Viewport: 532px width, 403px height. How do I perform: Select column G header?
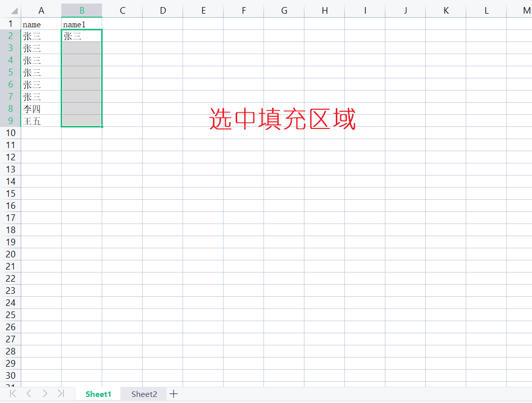[284, 11]
